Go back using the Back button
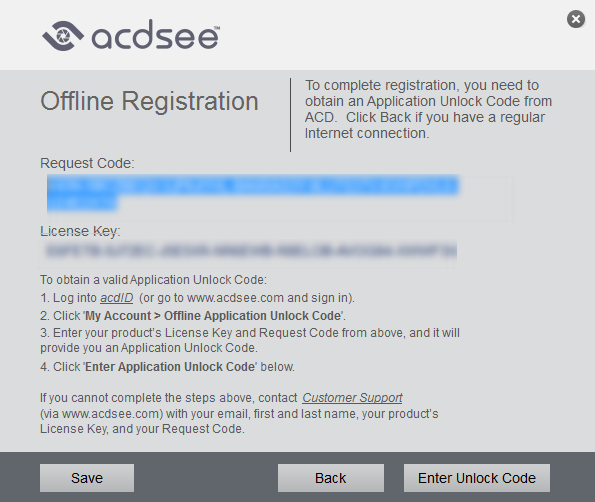Viewport: 595px width, 502px height. point(331,478)
